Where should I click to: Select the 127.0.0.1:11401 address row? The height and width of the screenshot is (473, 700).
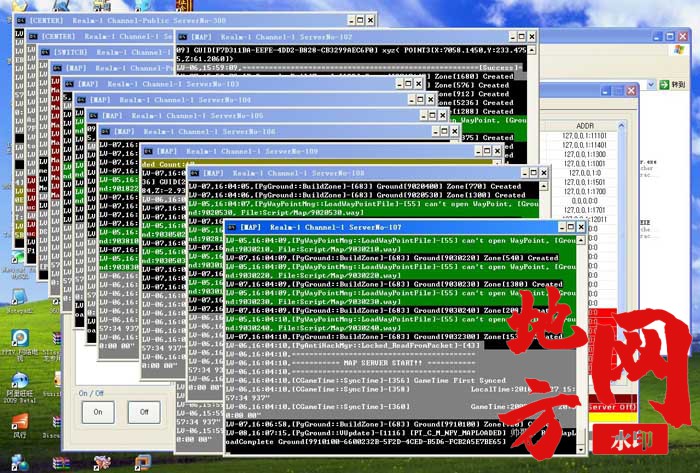click(x=584, y=145)
